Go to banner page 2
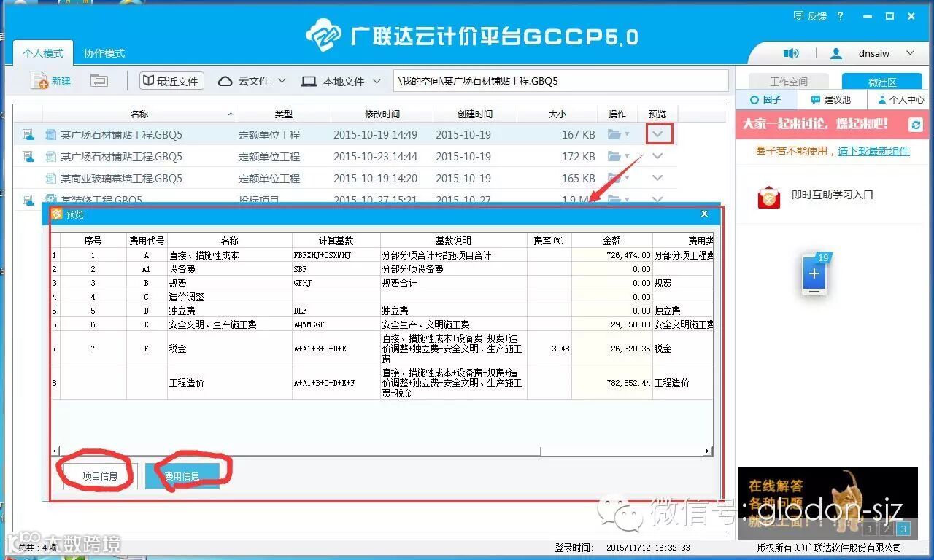 click(887, 529)
